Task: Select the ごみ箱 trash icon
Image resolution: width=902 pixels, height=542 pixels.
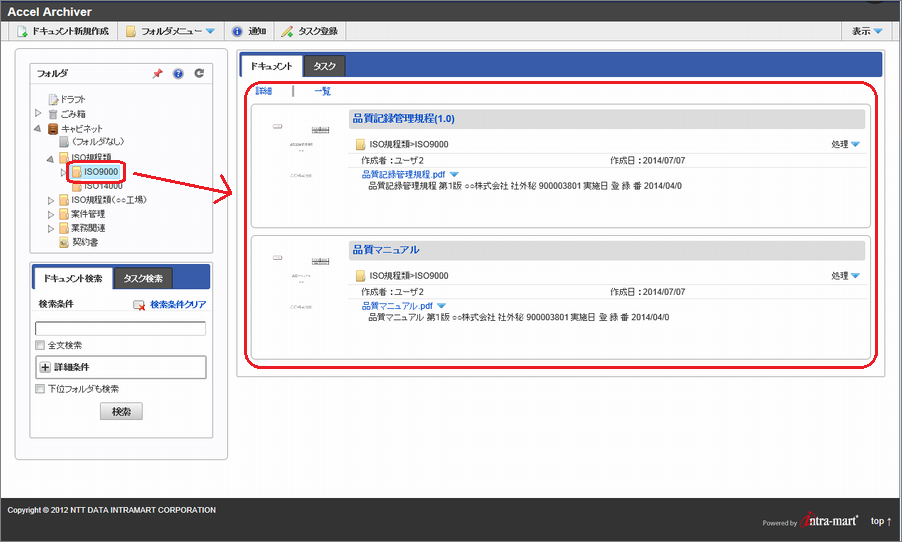Action: [x=53, y=114]
